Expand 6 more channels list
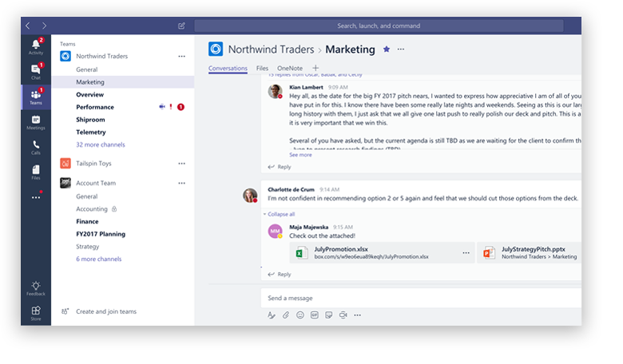Image resolution: width=623 pixels, height=364 pixels. (x=99, y=259)
